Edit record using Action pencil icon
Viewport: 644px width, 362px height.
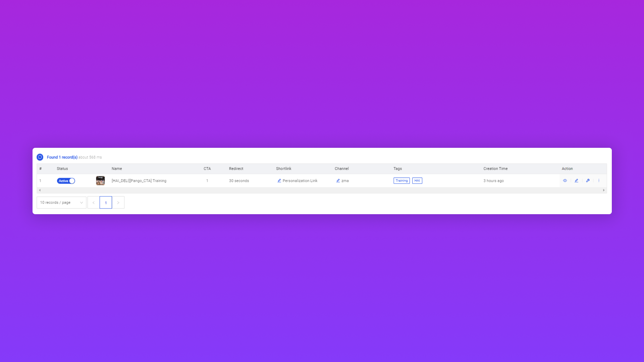pyautogui.click(x=576, y=181)
